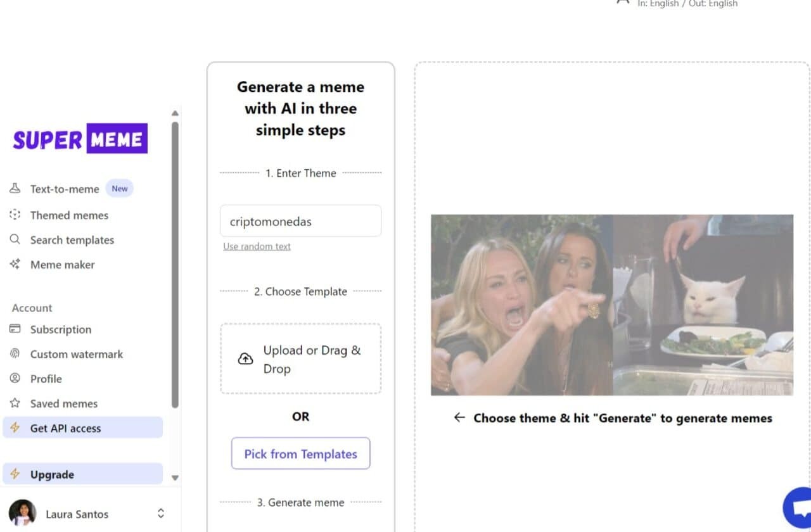Screen dimensions: 811x532
Task: Click the Use random text link
Action: pos(257,246)
